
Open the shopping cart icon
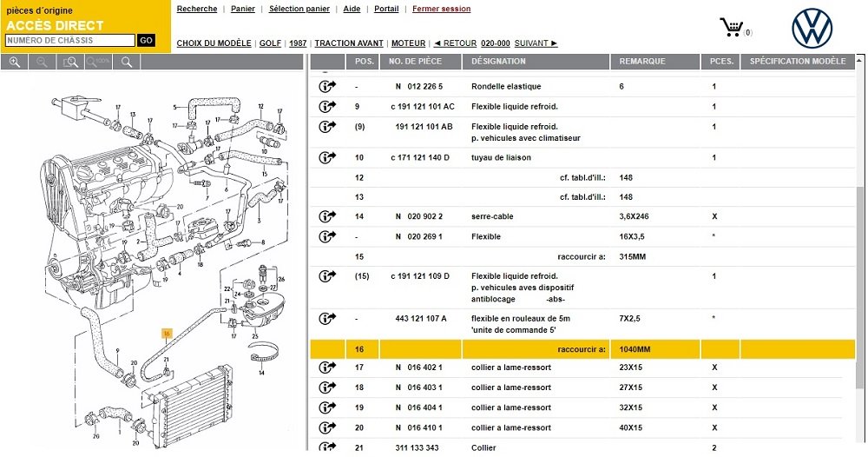pos(731,27)
